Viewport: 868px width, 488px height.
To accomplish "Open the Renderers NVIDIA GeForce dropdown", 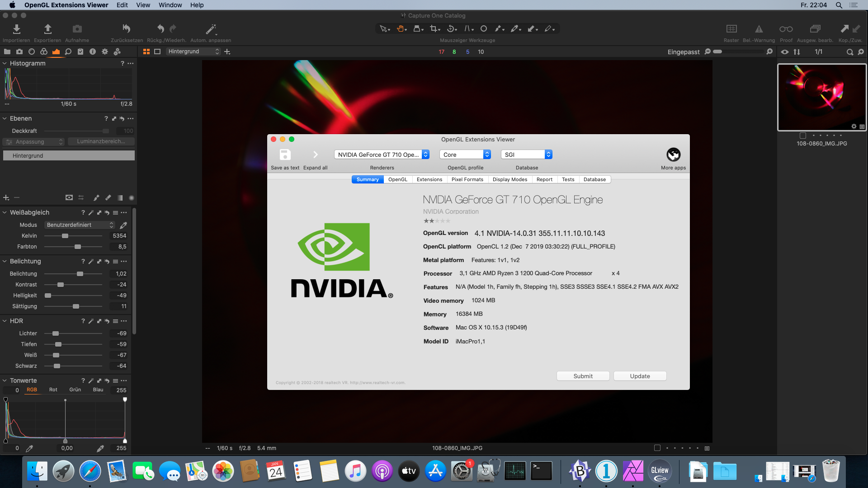I will pos(382,155).
